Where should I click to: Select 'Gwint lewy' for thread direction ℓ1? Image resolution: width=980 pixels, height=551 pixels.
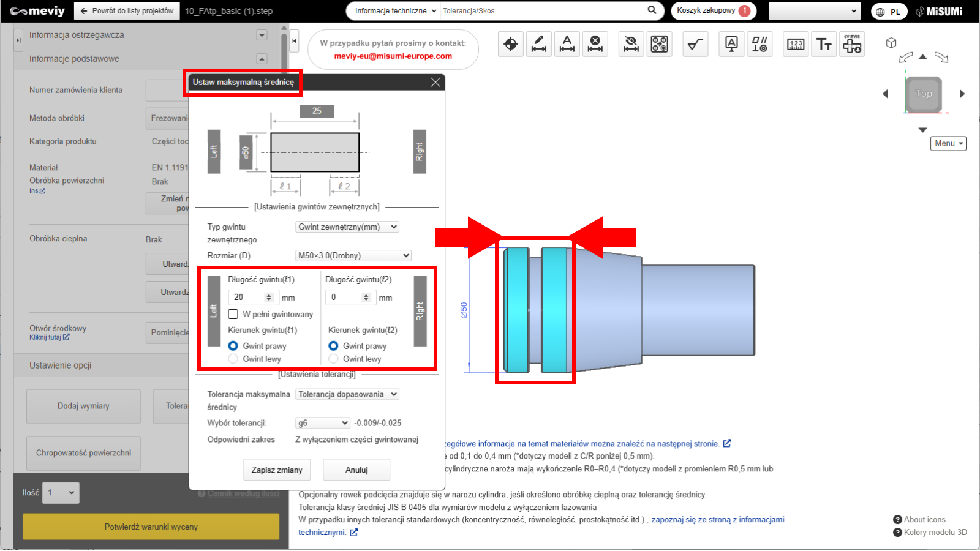233,359
